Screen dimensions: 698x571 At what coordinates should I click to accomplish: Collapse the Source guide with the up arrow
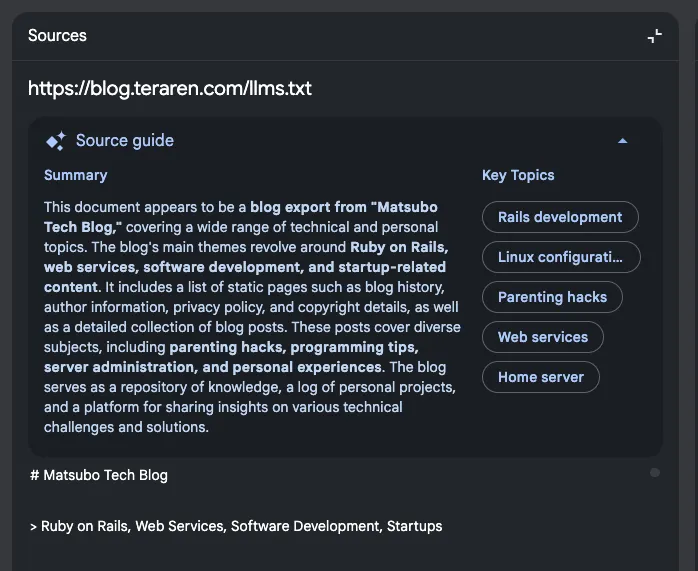coord(623,141)
